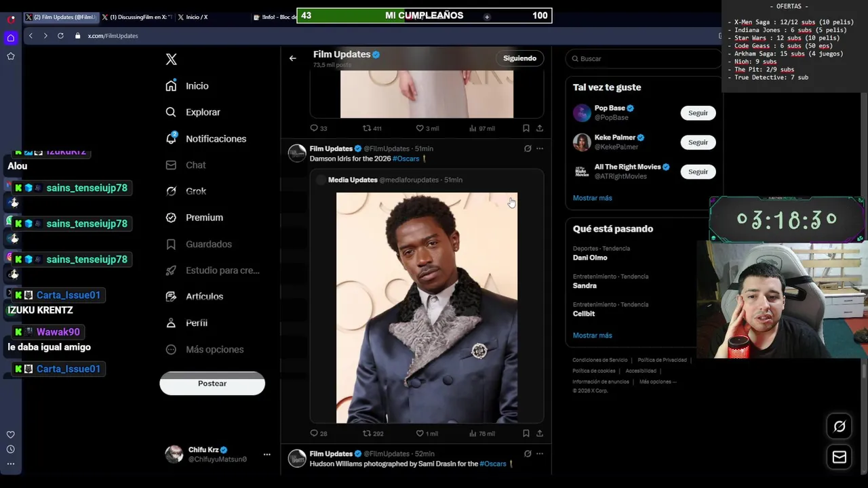
Task: Click the browser back button
Action: (x=31, y=36)
